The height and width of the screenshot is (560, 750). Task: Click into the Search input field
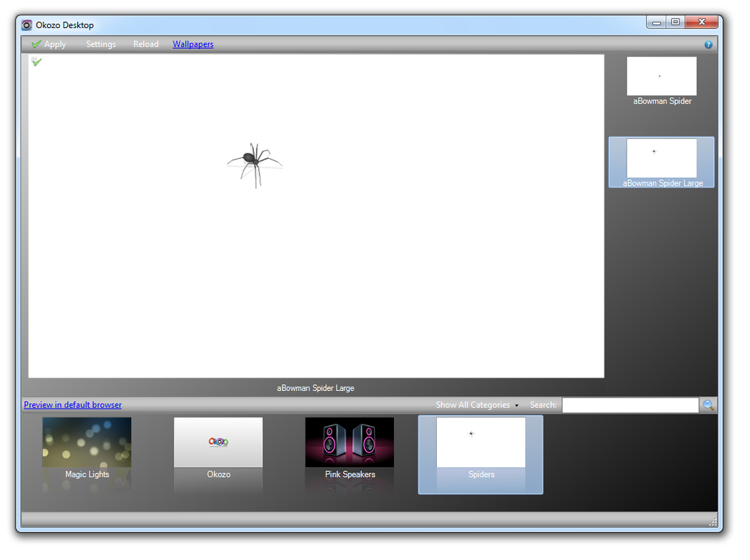pyautogui.click(x=630, y=406)
